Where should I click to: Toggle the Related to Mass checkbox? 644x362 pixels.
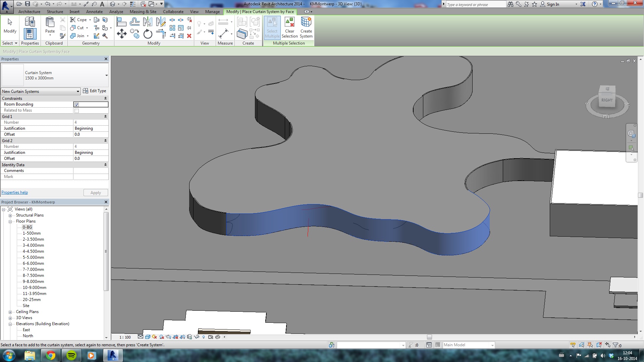76,111
